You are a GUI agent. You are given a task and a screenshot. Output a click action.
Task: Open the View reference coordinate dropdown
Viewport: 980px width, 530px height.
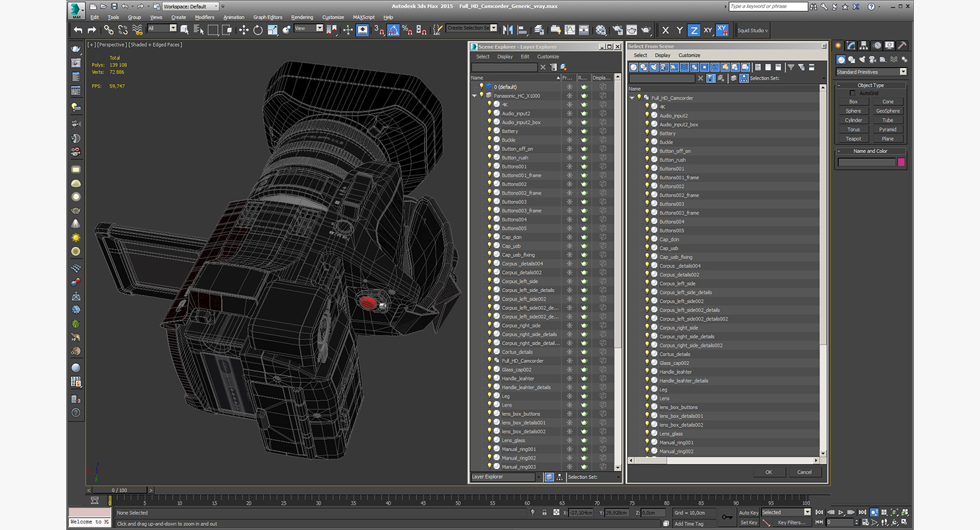point(309,28)
